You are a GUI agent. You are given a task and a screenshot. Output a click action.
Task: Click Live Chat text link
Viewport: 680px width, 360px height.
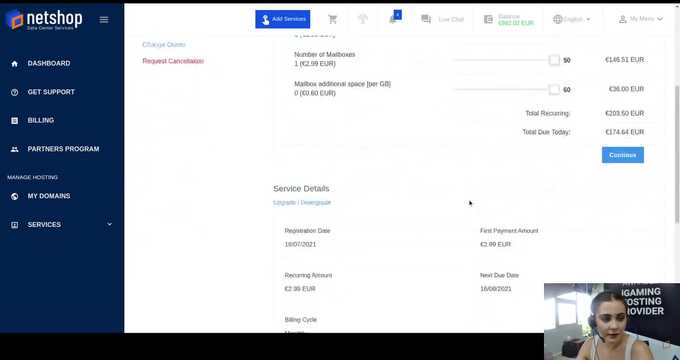[x=451, y=20]
